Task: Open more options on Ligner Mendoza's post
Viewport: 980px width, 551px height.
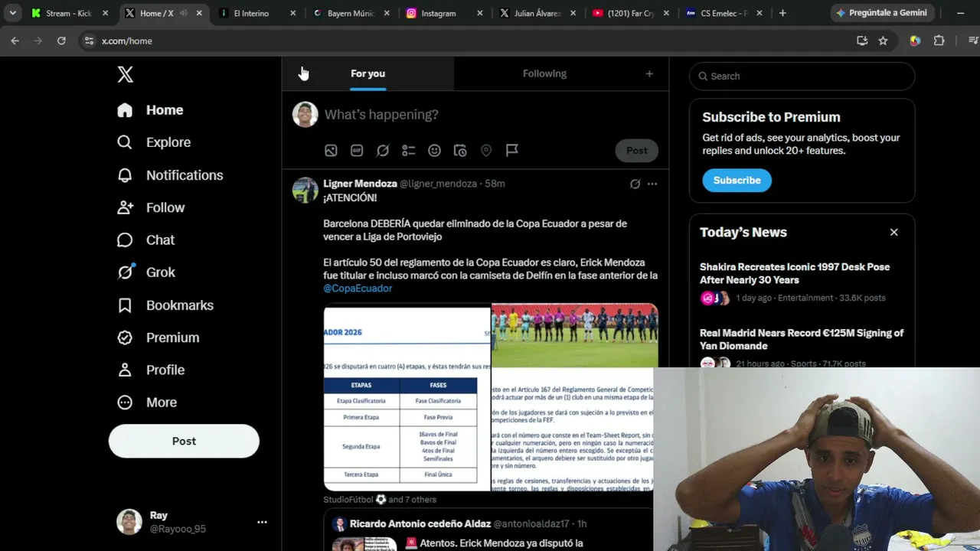Action: tap(652, 184)
